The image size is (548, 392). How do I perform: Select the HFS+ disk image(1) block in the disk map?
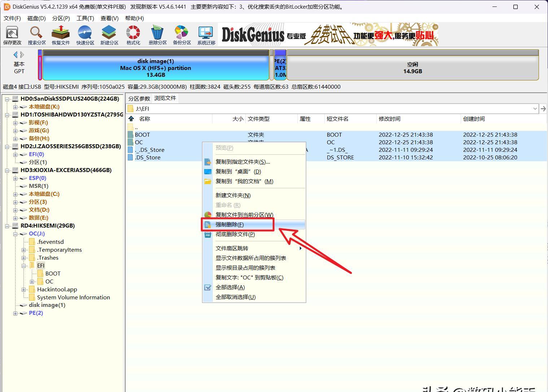coord(156,65)
